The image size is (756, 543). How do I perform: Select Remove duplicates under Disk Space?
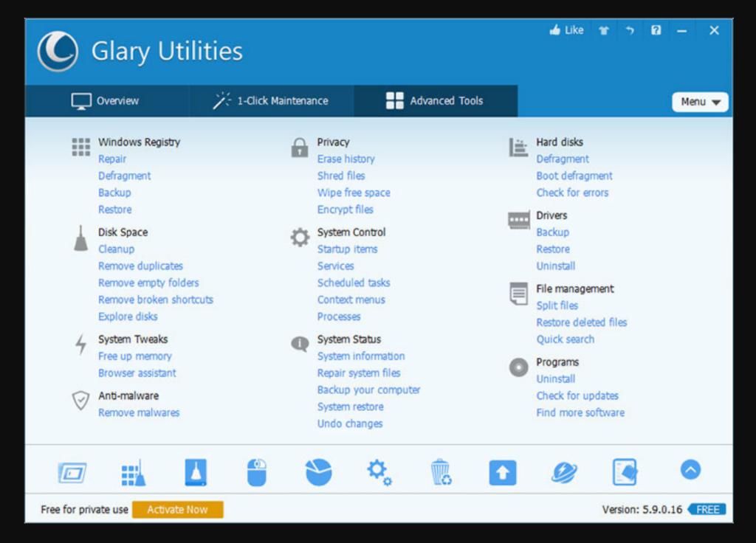(x=140, y=266)
